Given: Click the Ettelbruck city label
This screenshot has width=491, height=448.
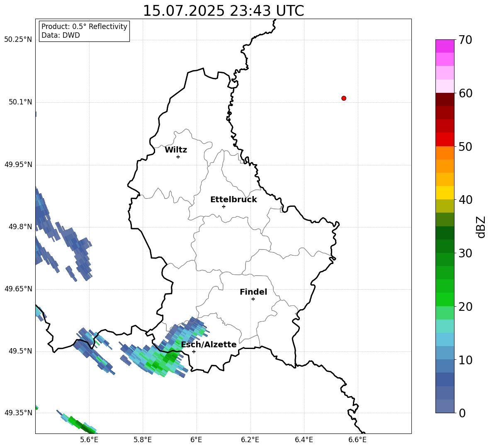Looking at the screenshot, I should click(233, 200).
